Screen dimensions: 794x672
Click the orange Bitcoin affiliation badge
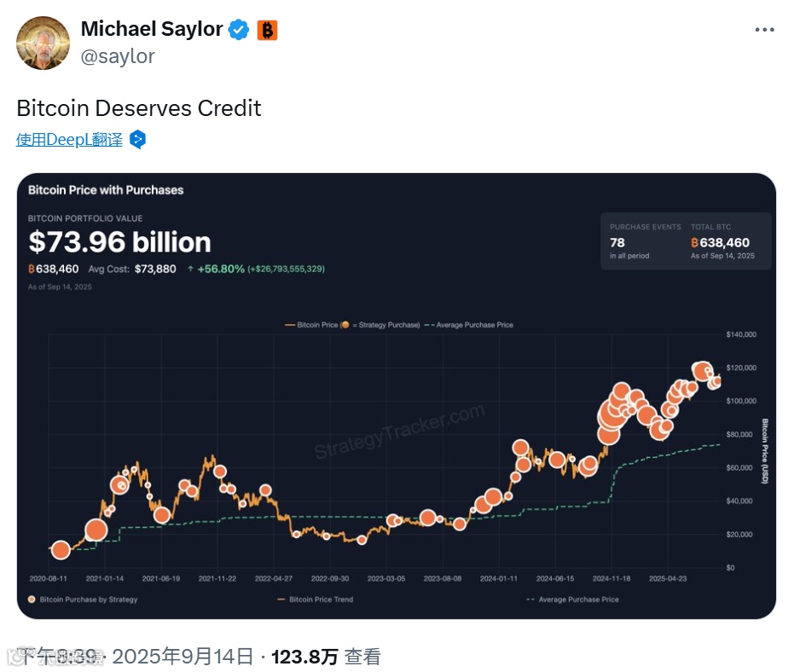pyautogui.click(x=268, y=31)
